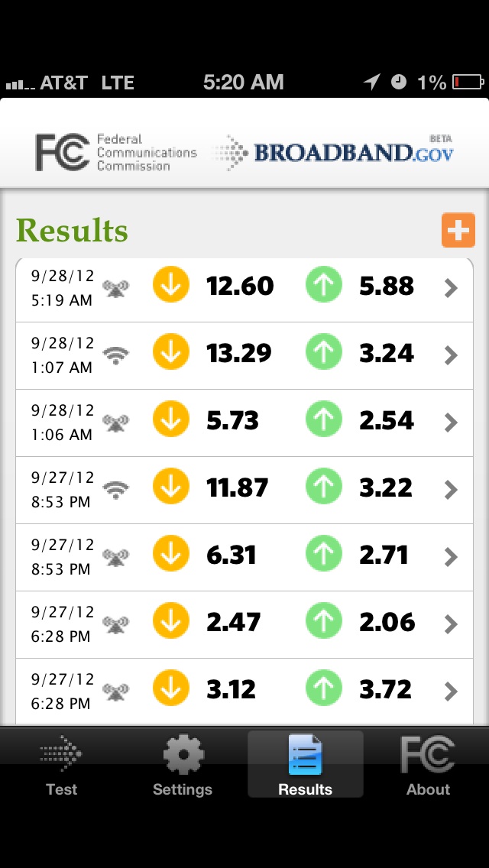Open the Test tab with arrow icon
The width and height of the screenshot is (489, 868).
(x=61, y=765)
